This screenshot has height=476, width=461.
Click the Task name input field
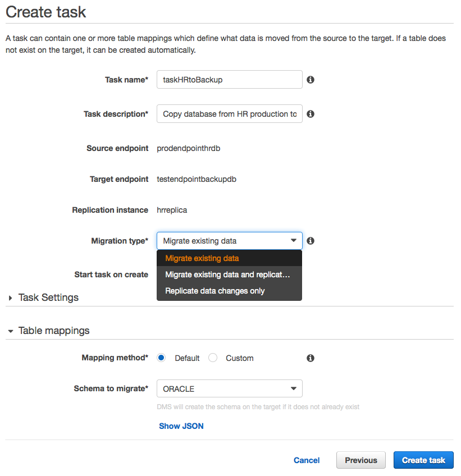point(229,80)
